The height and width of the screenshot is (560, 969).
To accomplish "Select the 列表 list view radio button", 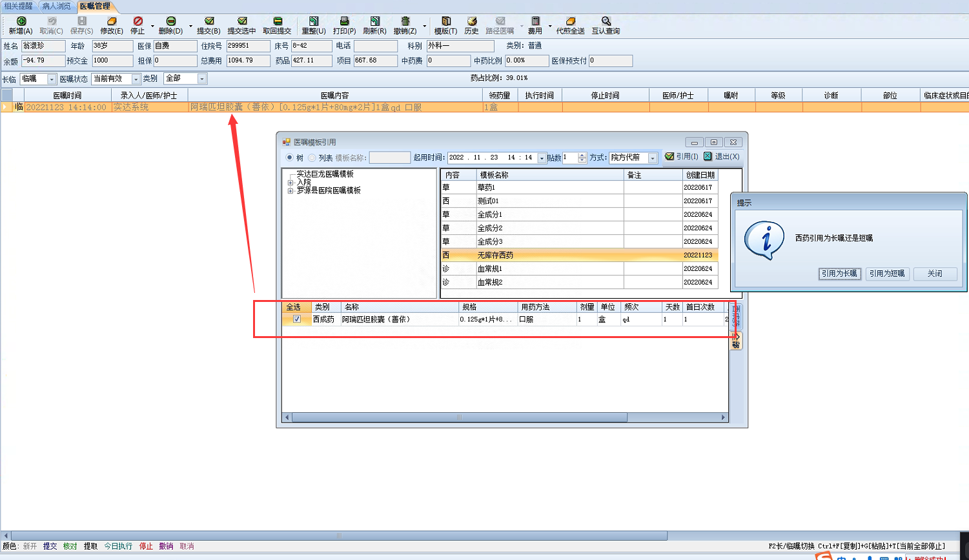I will (x=312, y=157).
